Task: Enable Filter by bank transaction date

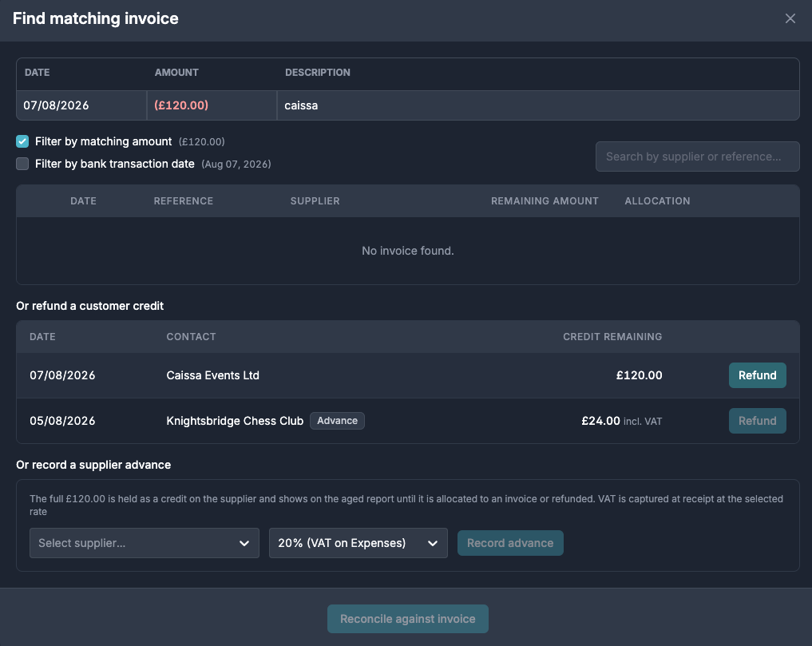Action: tap(22, 164)
